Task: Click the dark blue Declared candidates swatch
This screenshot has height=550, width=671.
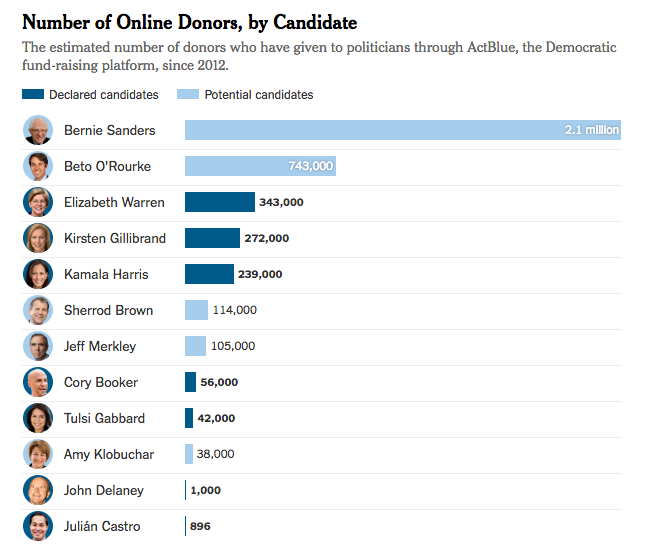Action: (x=33, y=95)
